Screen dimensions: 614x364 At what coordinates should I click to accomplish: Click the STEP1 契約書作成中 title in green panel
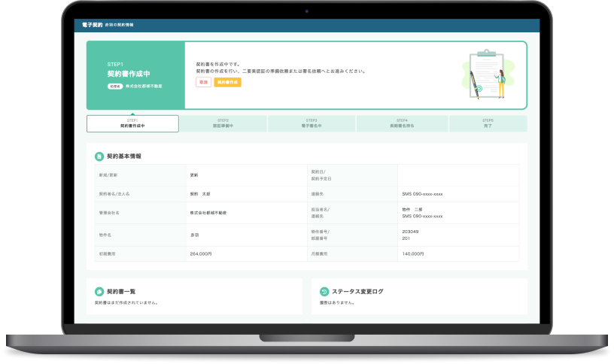point(129,74)
